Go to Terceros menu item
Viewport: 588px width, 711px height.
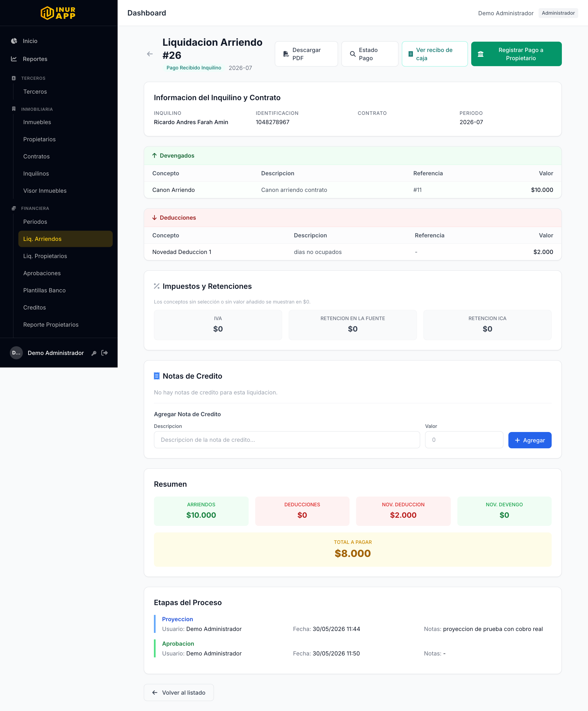tap(65, 92)
